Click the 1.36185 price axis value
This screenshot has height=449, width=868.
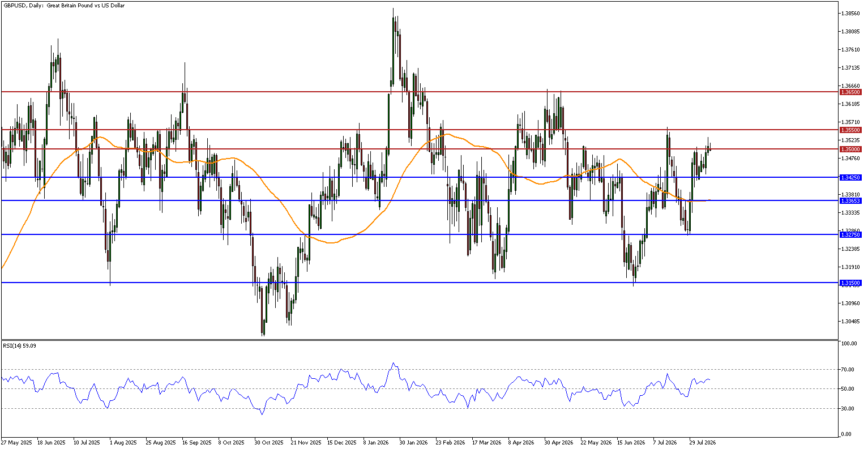(x=851, y=104)
